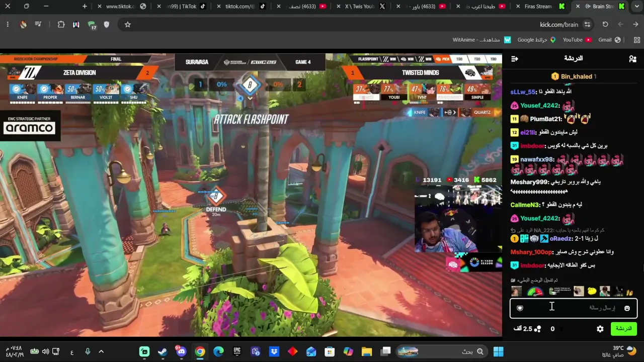Viewport: 644px width, 362px height.
Task: Click the shield badge icon in chat input
Action: pos(520,308)
